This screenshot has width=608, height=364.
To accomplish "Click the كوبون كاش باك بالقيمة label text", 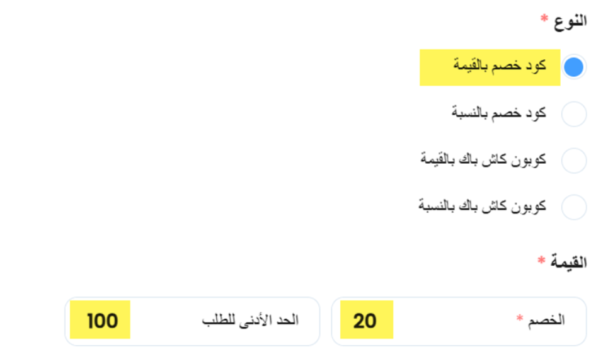I will coord(483,159).
